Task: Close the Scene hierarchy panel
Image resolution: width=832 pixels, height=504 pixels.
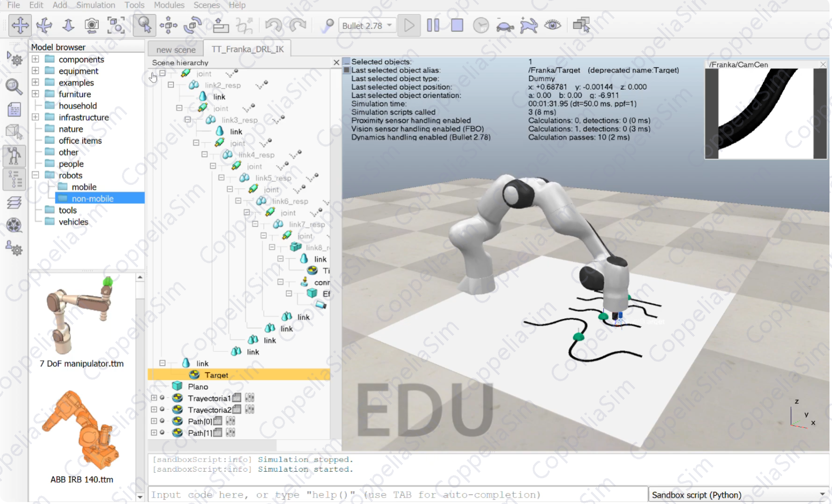Action: tap(336, 62)
